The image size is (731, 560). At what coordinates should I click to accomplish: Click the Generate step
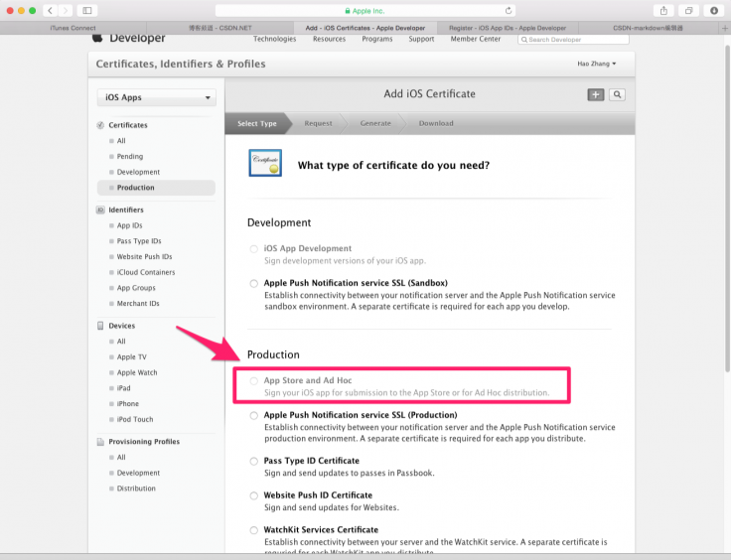tap(375, 123)
